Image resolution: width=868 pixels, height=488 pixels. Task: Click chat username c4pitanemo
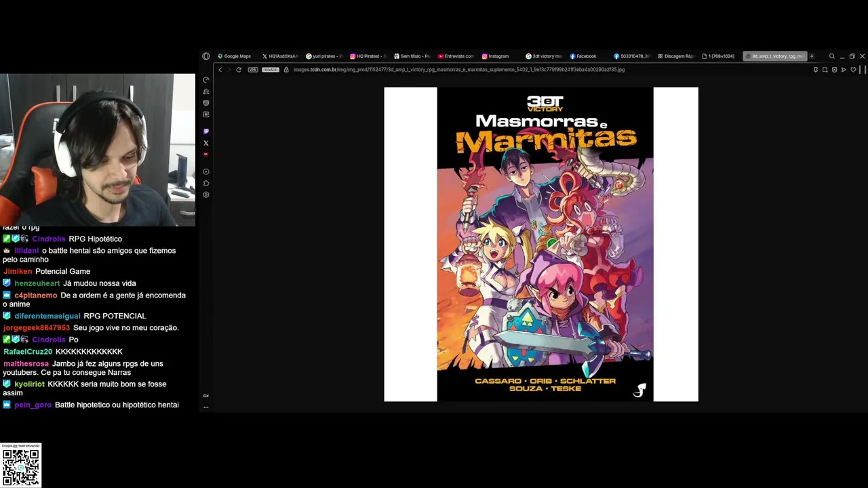point(36,296)
